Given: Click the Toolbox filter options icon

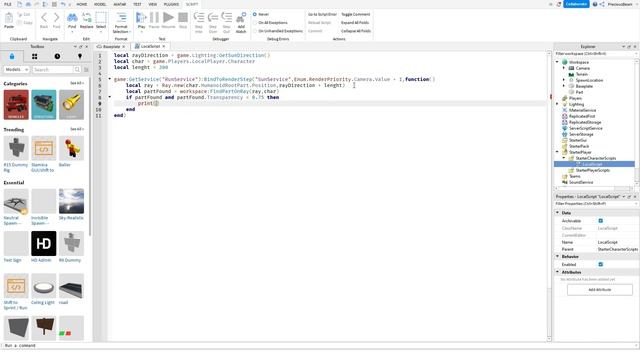Looking at the screenshot, I should click(x=86, y=70).
